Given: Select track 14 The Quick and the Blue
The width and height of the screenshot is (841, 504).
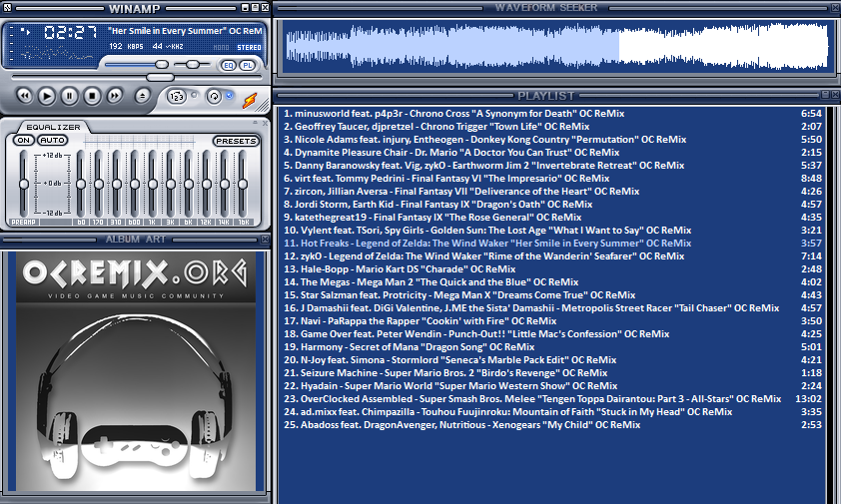Looking at the screenshot, I should (552, 282).
